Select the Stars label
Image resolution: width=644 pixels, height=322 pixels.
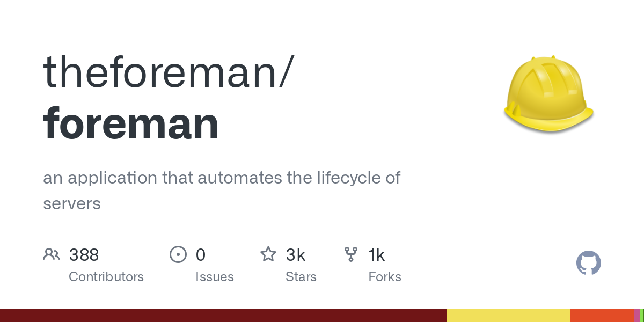click(x=301, y=277)
